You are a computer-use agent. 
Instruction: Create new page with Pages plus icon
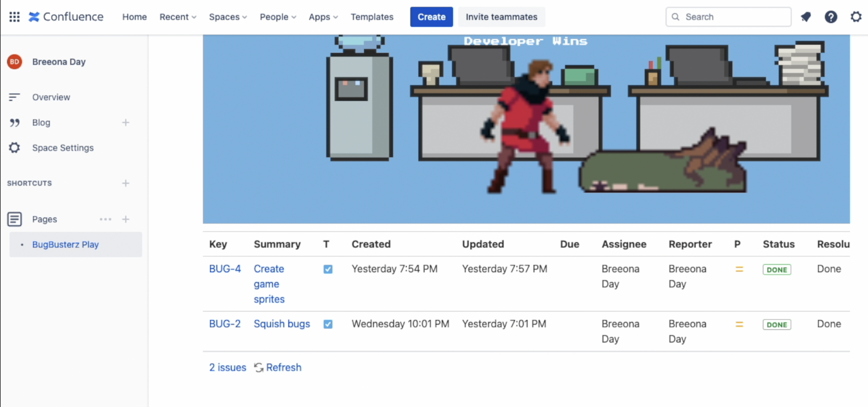pyautogui.click(x=125, y=219)
